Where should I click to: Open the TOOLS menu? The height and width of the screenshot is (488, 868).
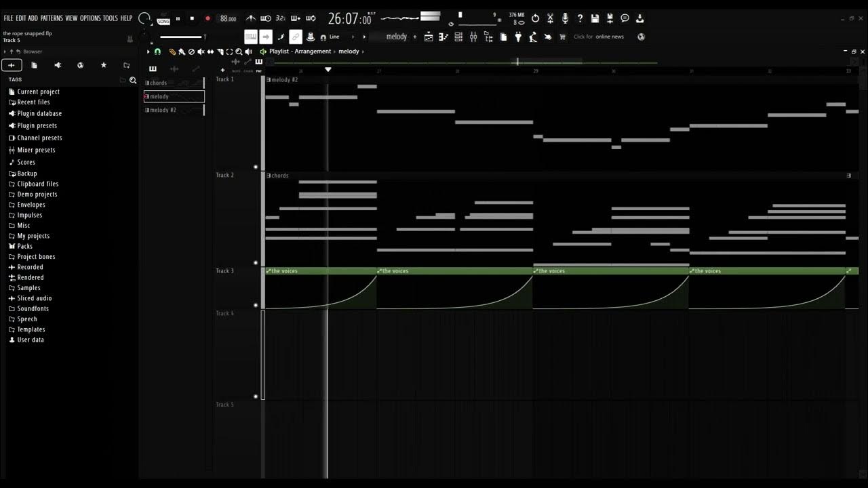click(x=110, y=18)
